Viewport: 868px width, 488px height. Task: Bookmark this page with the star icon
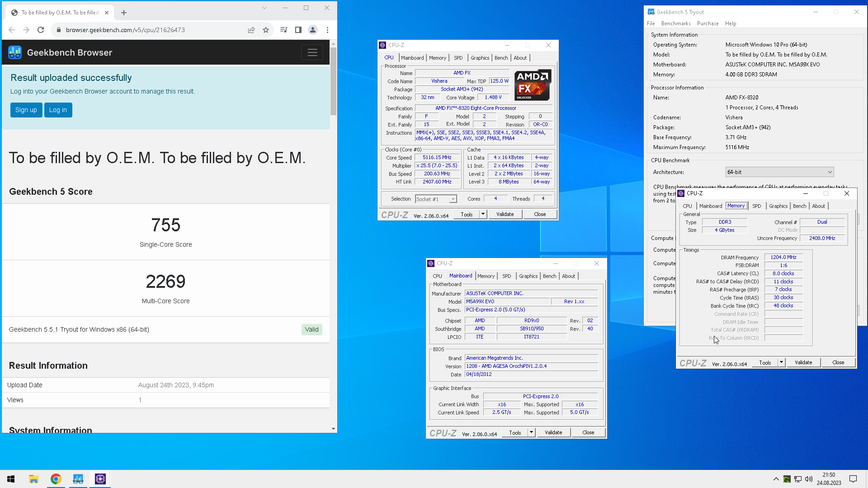coord(266,30)
